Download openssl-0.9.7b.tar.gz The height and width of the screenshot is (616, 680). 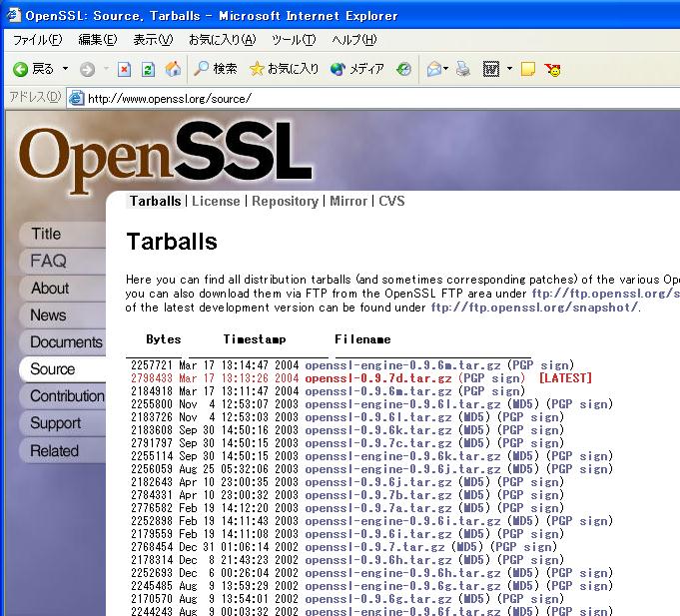[x=378, y=495]
